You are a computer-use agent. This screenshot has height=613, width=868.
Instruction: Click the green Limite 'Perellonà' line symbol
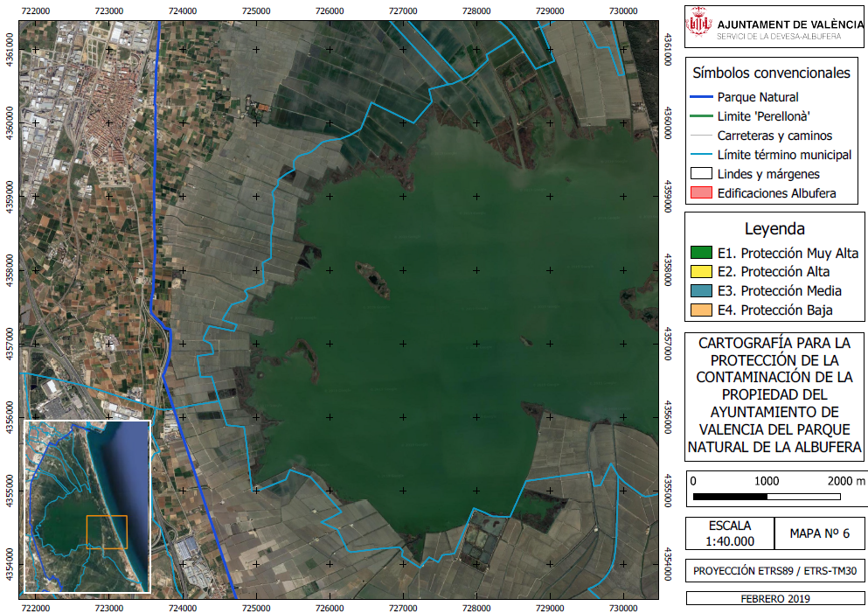click(701, 116)
